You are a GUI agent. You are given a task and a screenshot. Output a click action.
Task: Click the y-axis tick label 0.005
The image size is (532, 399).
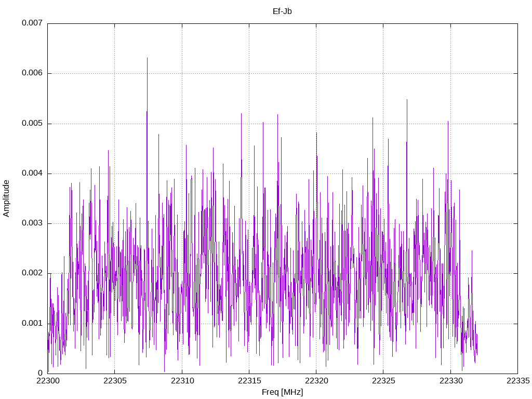click(x=32, y=123)
